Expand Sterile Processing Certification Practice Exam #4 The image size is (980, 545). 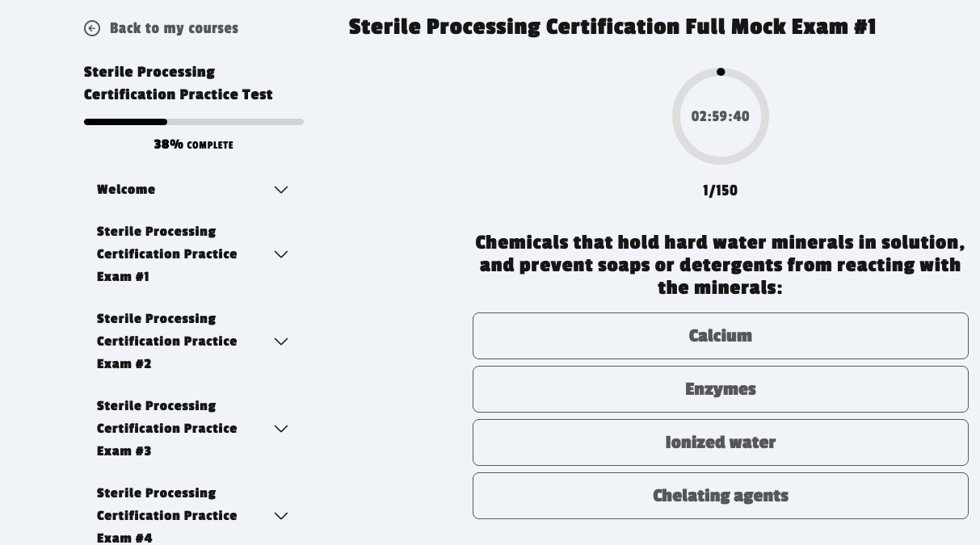pyautogui.click(x=280, y=516)
